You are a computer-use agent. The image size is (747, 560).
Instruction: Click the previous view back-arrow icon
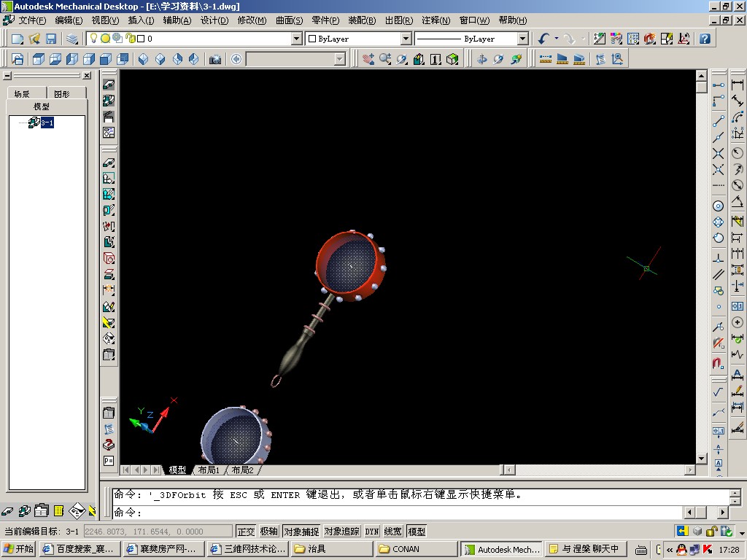[236, 59]
